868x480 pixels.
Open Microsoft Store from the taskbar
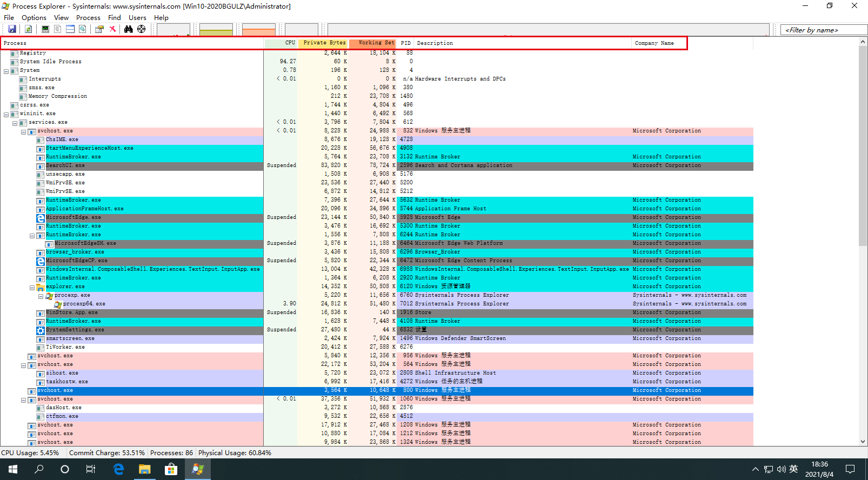(x=171, y=469)
